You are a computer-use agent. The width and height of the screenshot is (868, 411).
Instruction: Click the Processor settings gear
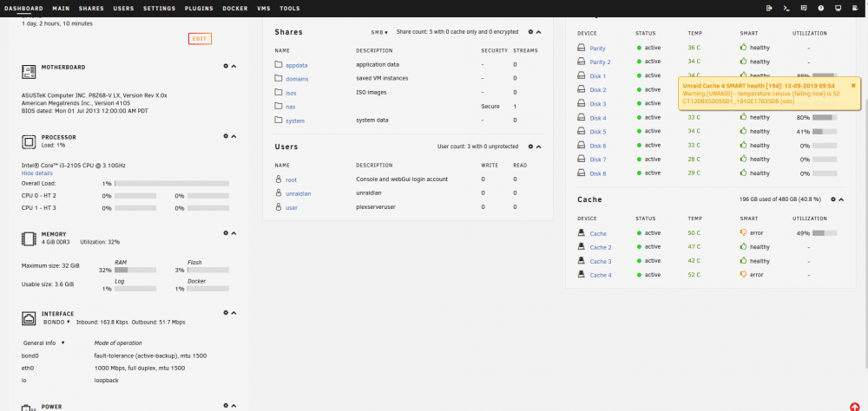[226, 135]
